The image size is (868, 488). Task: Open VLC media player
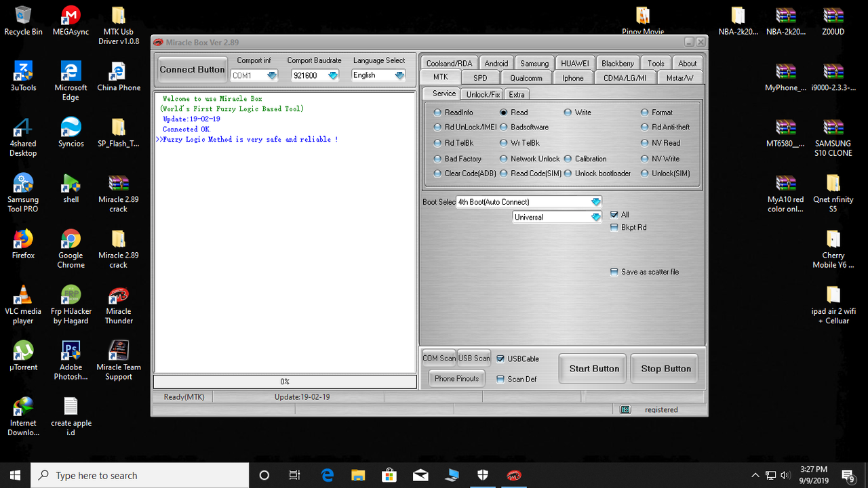click(23, 306)
